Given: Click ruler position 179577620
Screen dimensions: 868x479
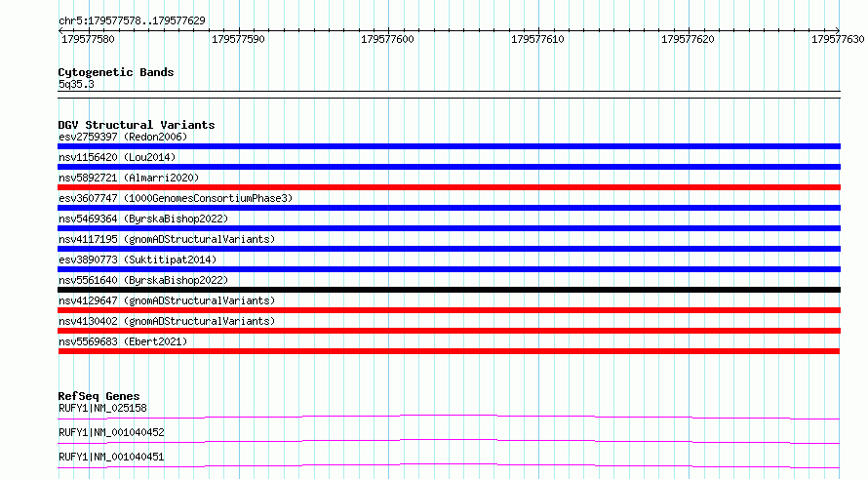Looking at the screenshot, I should pos(688,39).
